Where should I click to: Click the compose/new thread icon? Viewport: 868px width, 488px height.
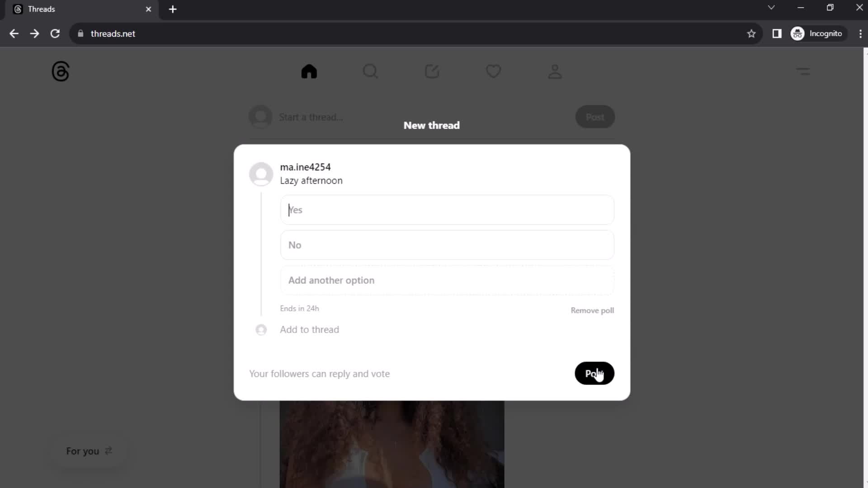click(432, 71)
